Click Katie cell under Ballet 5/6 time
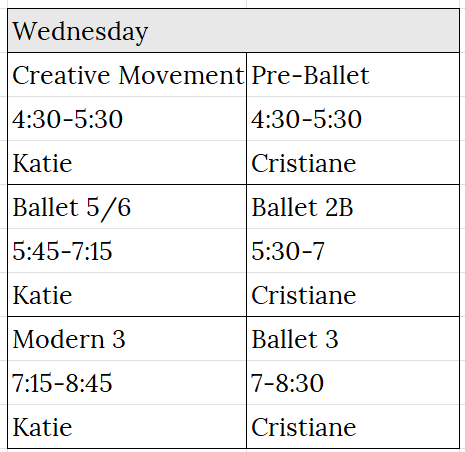Image resolution: width=465 pixels, height=452 pixels. (127, 295)
